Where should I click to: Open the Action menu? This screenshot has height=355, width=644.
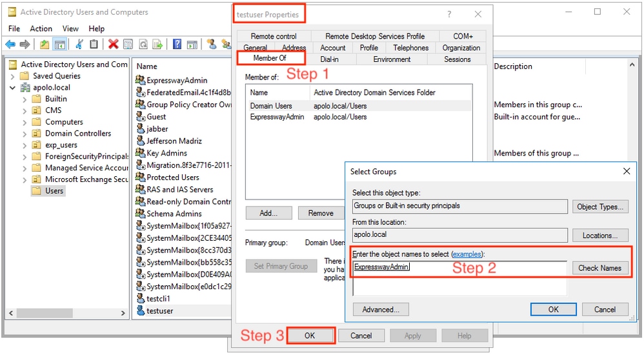(41, 28)
